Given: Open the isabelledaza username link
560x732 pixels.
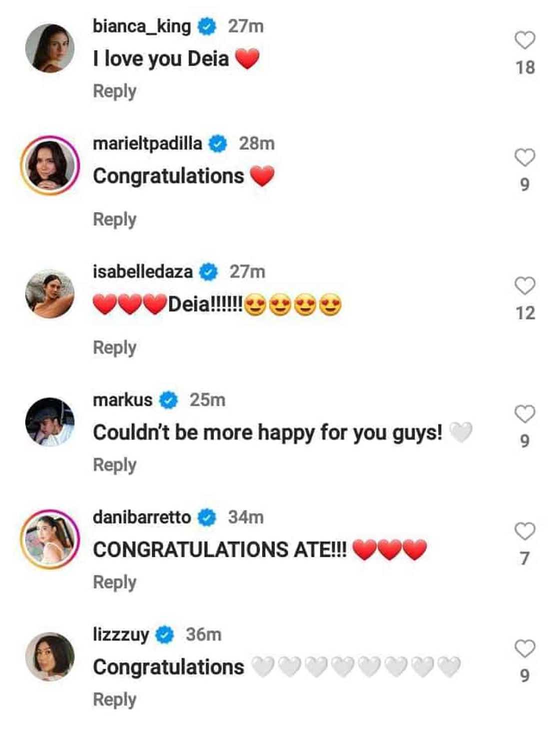Looking at the screenshot, I should coord(142,271).
